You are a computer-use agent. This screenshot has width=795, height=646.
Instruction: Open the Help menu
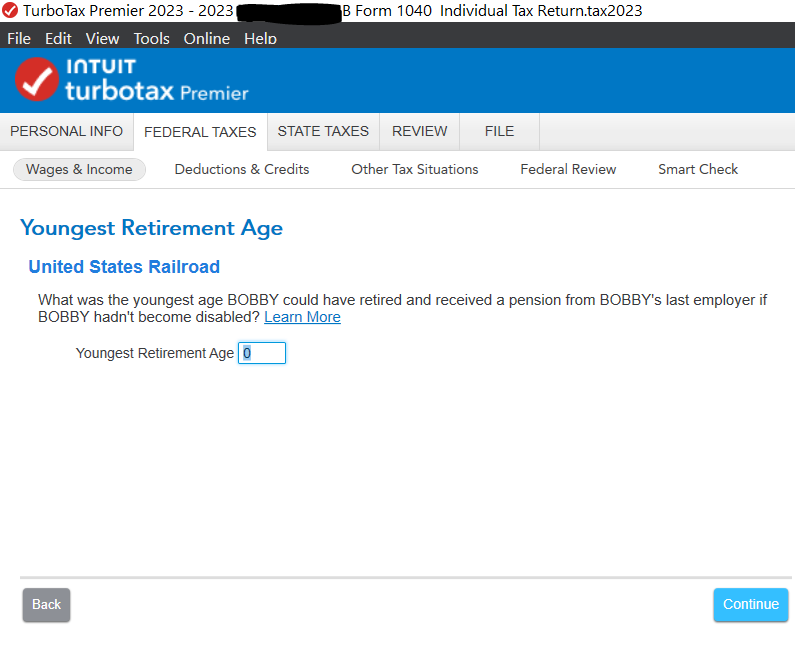point(260,39)
